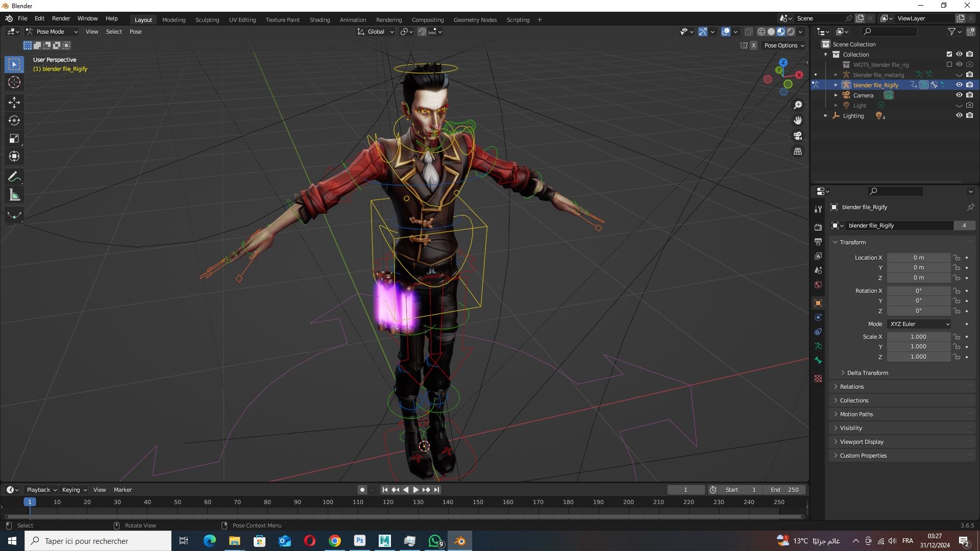Switch to rendered viewport shading
This screenshot has height=551, width=980.
coord(791,32)
